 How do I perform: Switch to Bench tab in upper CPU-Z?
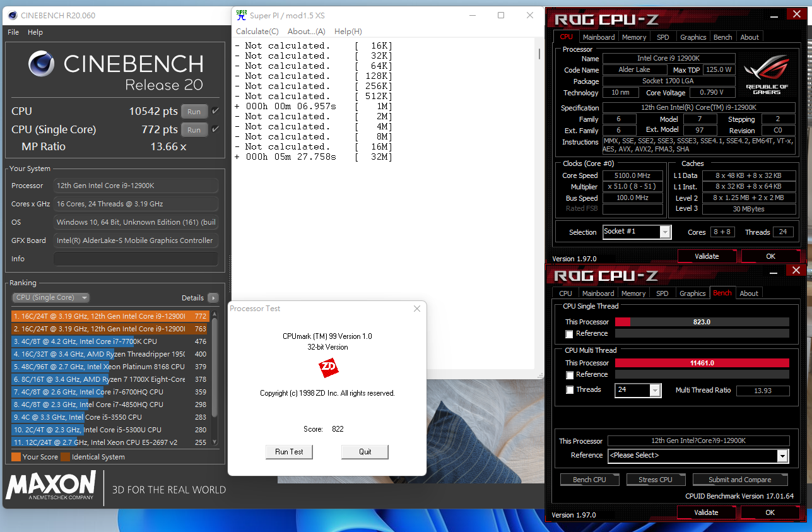722,37
